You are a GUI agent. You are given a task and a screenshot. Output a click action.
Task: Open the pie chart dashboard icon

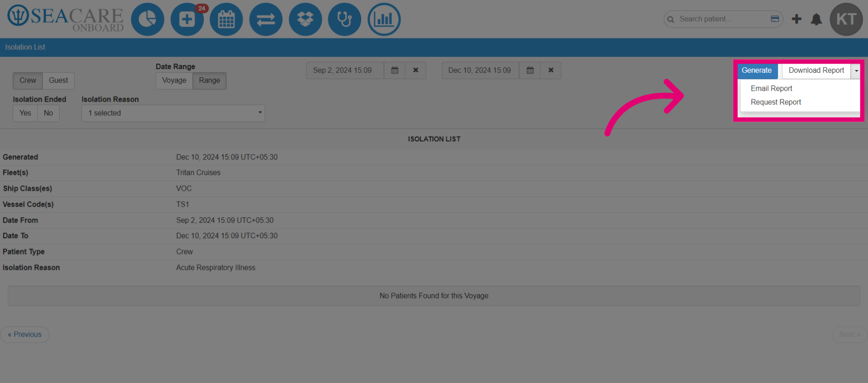pos(147,19)
